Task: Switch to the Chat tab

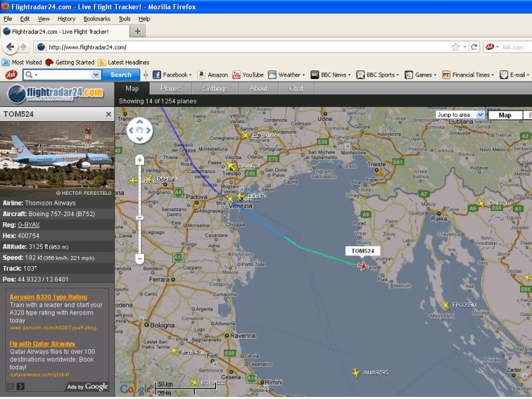Action: click(296, 88)
